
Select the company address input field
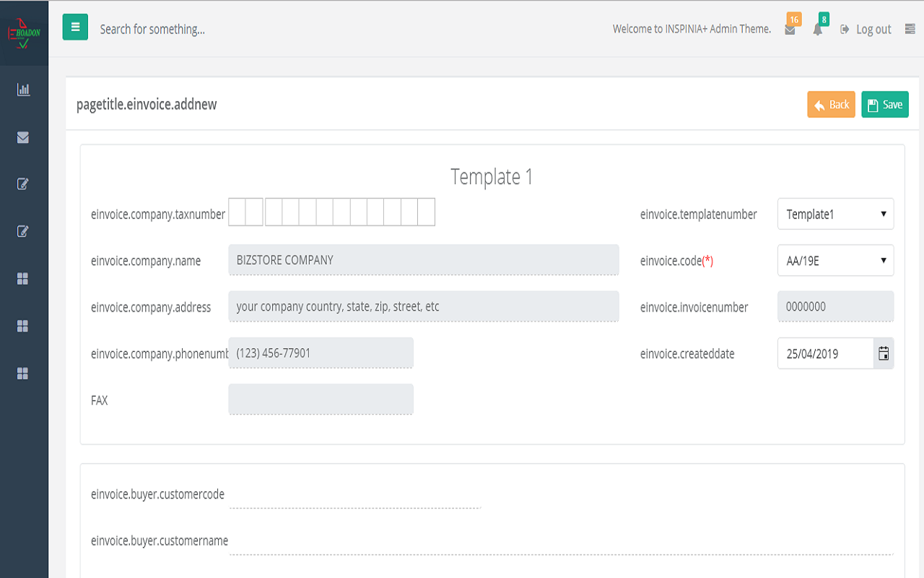(x=423, y=306)
